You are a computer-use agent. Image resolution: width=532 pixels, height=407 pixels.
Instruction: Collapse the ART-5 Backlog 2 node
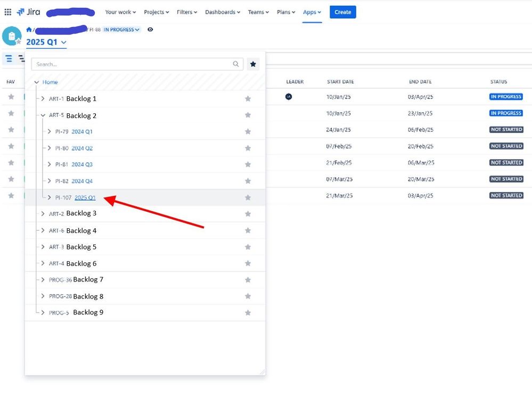(43, 115)
